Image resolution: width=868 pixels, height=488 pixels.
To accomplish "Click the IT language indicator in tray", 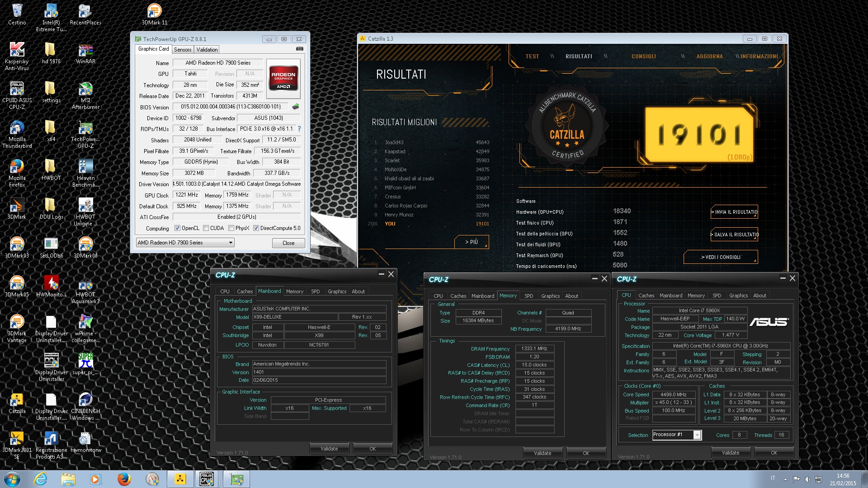I will click(x=773, y=478).
